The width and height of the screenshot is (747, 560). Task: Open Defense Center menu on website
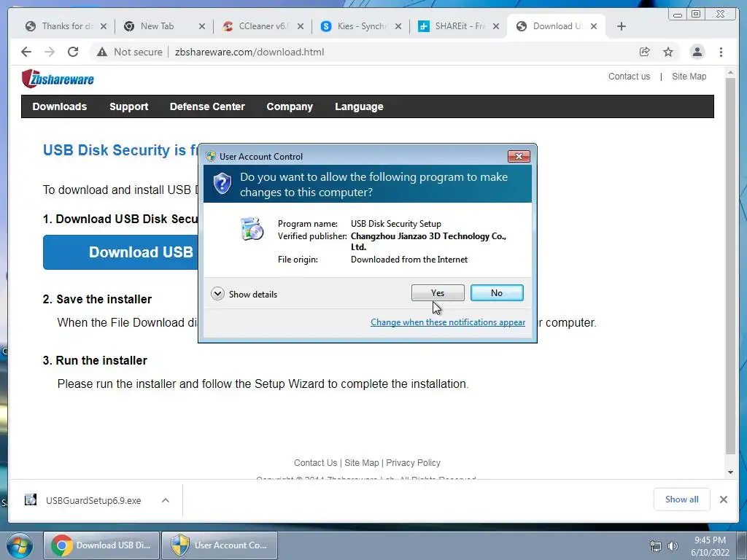(207, 106)
